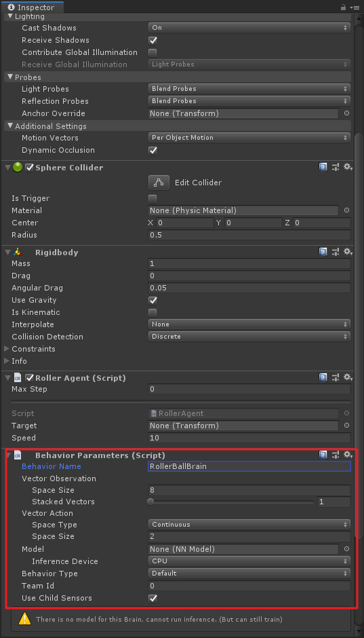Click the Physic Material object picker circle
364x638 pixels.
tap(346, 210)
